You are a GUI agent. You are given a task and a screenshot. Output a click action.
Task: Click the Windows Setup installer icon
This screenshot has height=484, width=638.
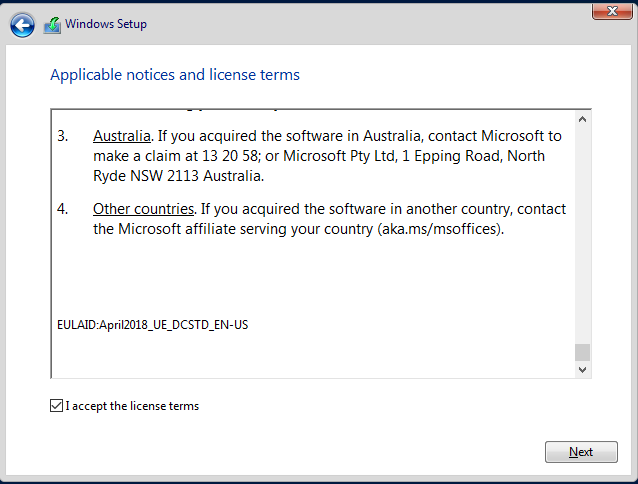pos(52,25)
